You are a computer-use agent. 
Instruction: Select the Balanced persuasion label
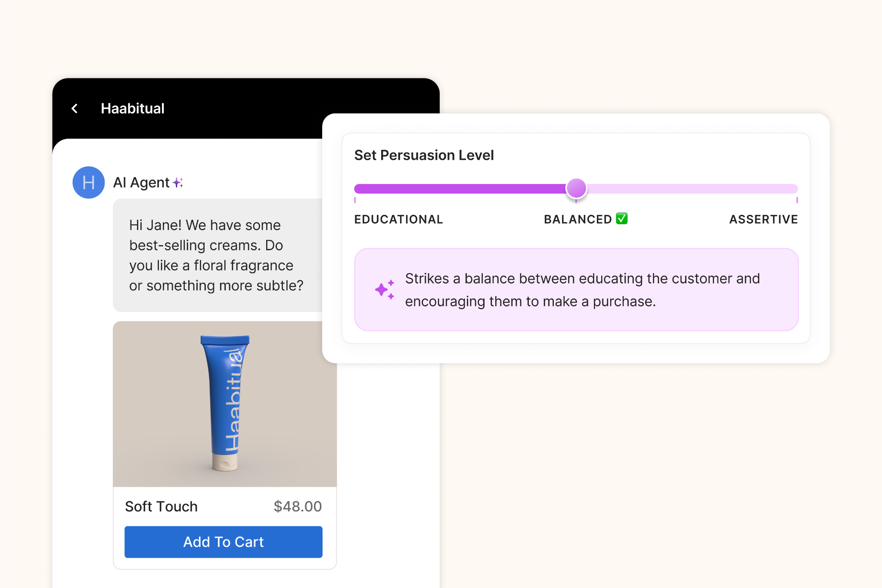coord(578,219)
